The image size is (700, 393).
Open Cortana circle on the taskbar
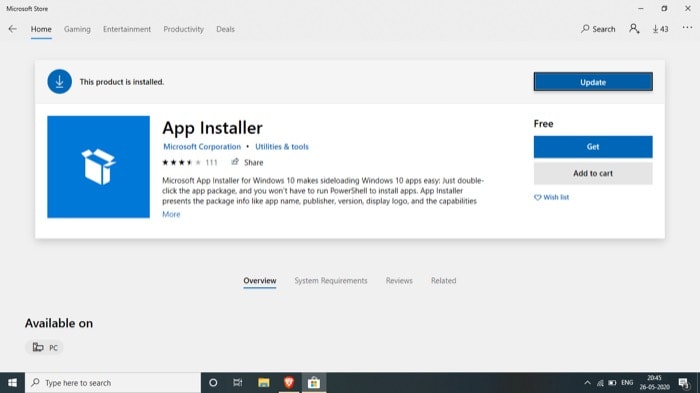pos(213,383)
